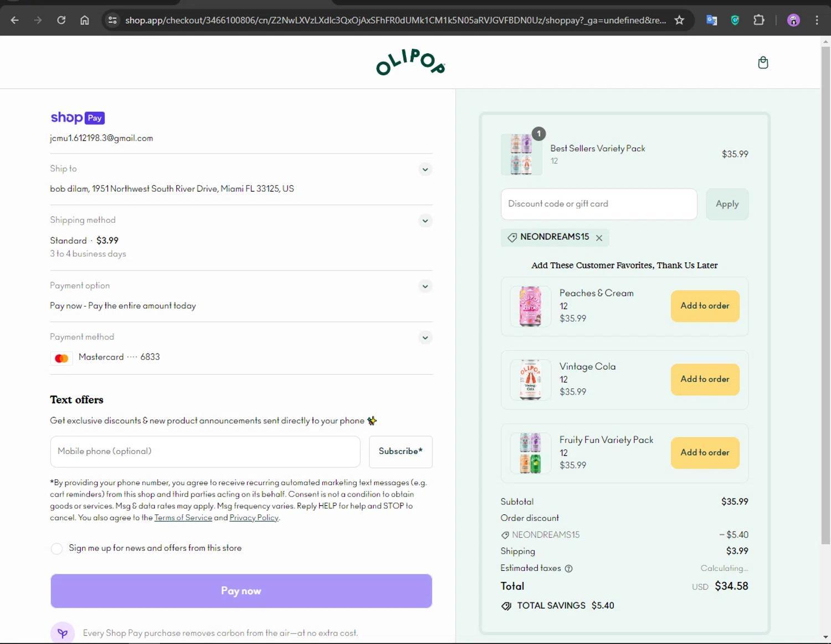Image resolution: width=831 pixels, height=644 pixels.
Task: Open the browser profile avatar
Action: point(793,21)
